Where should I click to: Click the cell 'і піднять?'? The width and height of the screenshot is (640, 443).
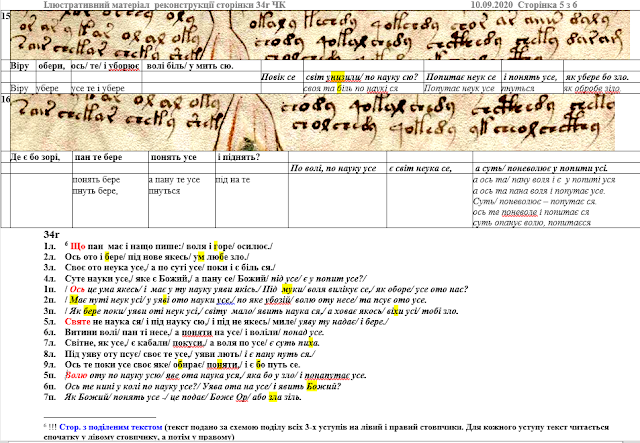pyautogui.click(x=239, y=157)
